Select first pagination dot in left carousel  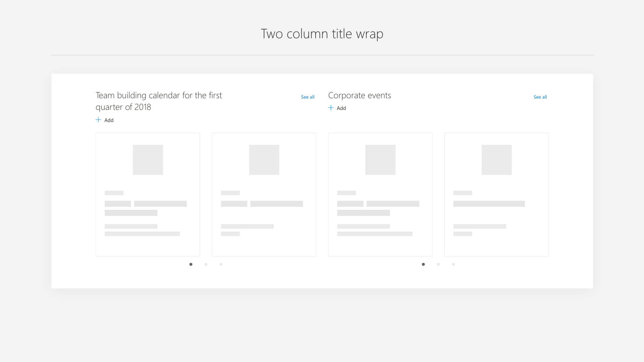[191, 264]
